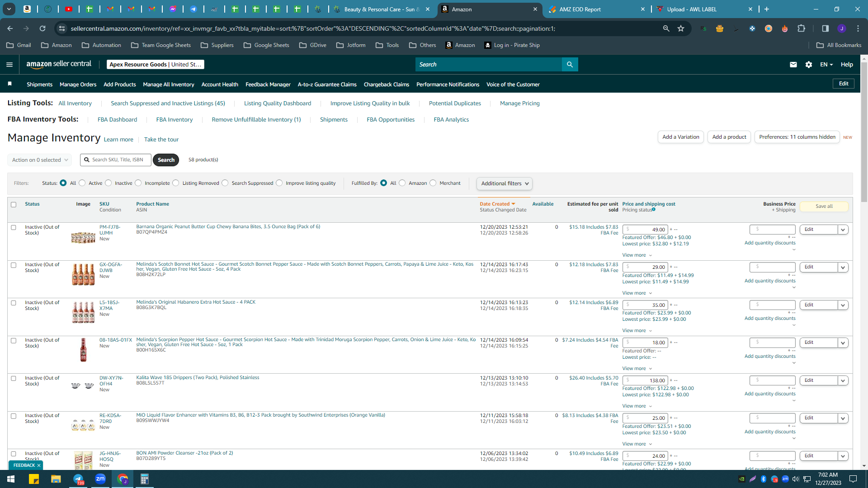Reload the page with the browser refresh icon
The image size is (868, 488).
(42, 28)
